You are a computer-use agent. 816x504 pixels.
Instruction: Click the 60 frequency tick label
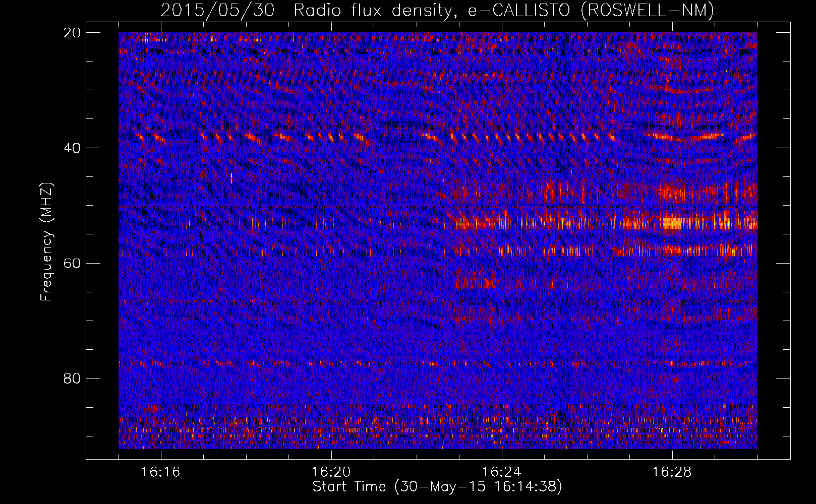pos(73,264)
